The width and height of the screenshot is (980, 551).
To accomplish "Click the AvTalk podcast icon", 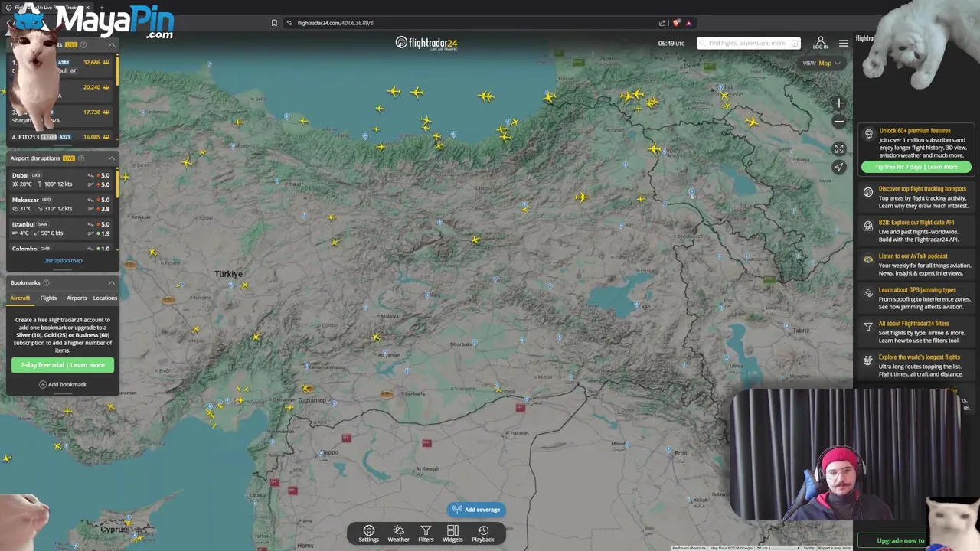I will tap(868, 259).
